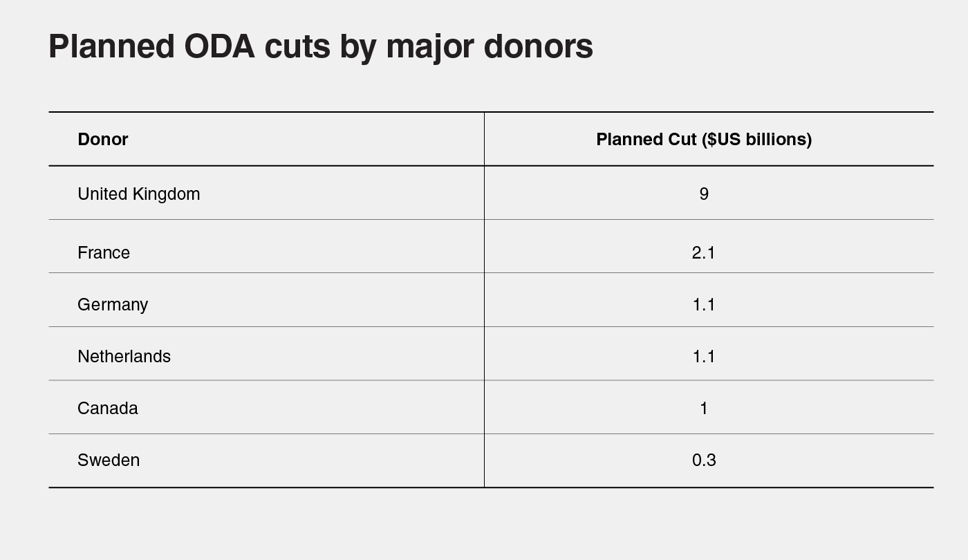The height and width of the screenshot is (560, 968).
Task: Select the Germany donor cell
Action: point(113,304)
